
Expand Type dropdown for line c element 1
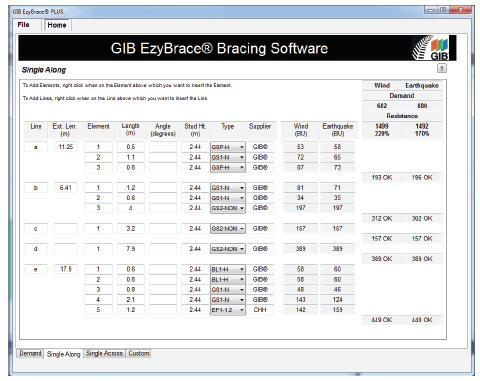pos(228,229)
